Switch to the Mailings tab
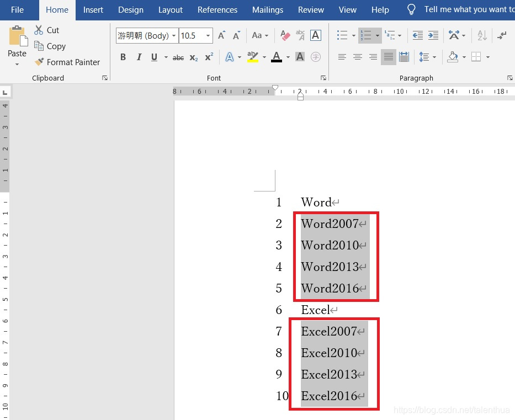The height and width of the screenshot is (420, 515). point(267,10)
